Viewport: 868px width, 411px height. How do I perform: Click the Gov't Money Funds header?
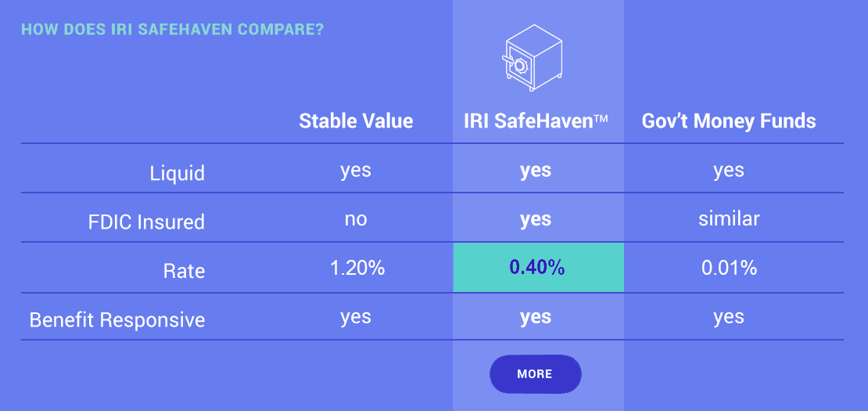(x=729, y=121)
